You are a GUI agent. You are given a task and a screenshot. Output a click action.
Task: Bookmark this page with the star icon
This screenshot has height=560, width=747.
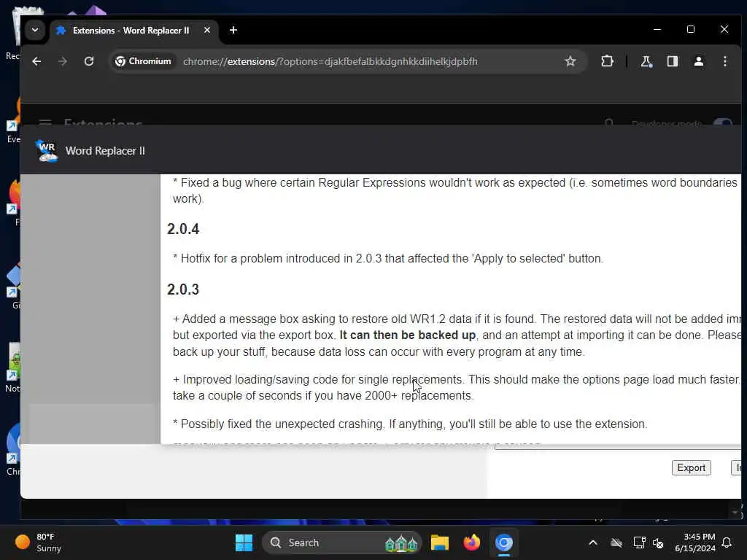point(570,61)
